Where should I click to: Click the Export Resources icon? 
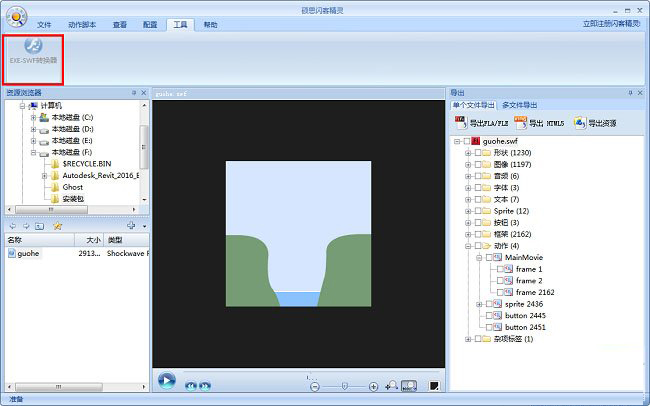581,123
